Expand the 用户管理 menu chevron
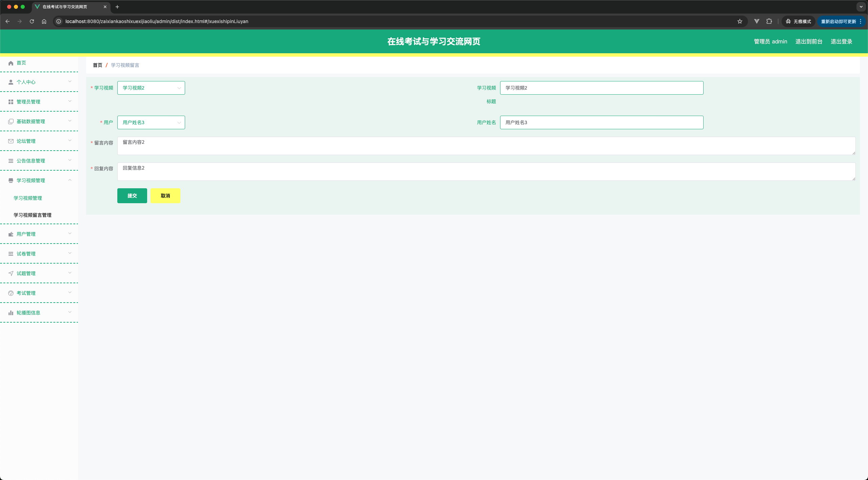The image size is (868, 480). 70,233
